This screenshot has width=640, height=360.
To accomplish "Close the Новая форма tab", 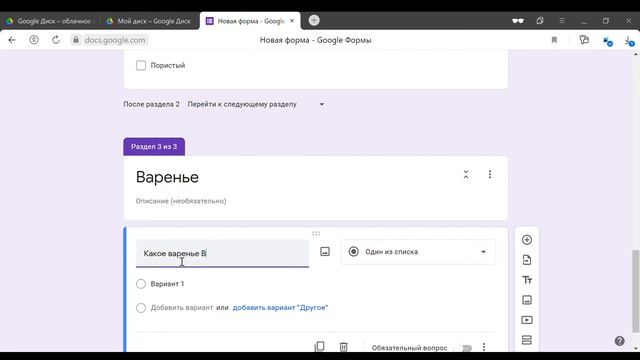I will 292,21.
